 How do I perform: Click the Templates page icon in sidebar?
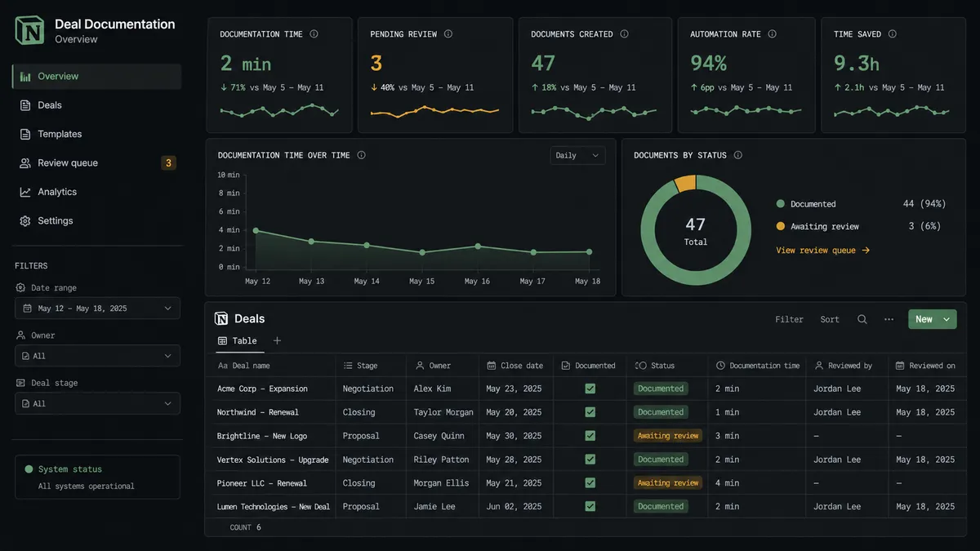point(25,134)
